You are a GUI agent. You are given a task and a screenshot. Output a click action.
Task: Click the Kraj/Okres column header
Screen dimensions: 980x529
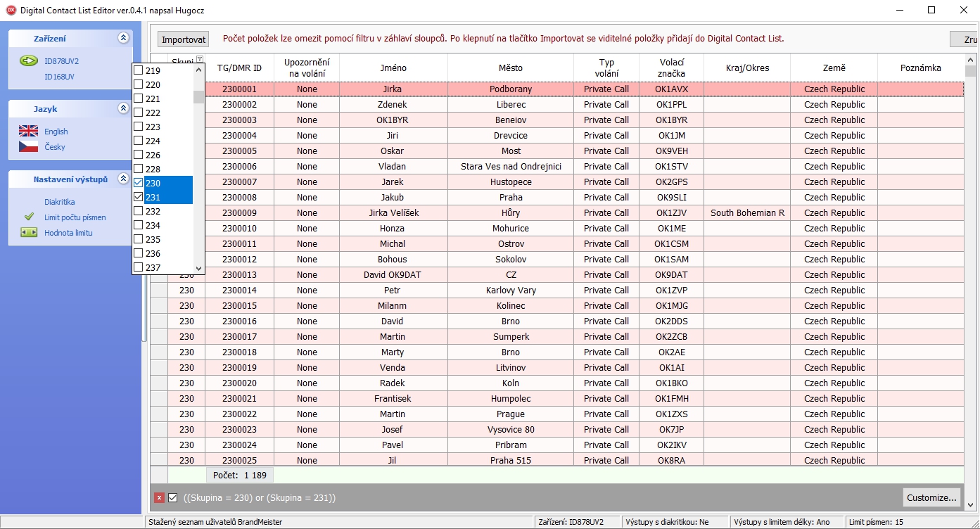pos(747,68)
